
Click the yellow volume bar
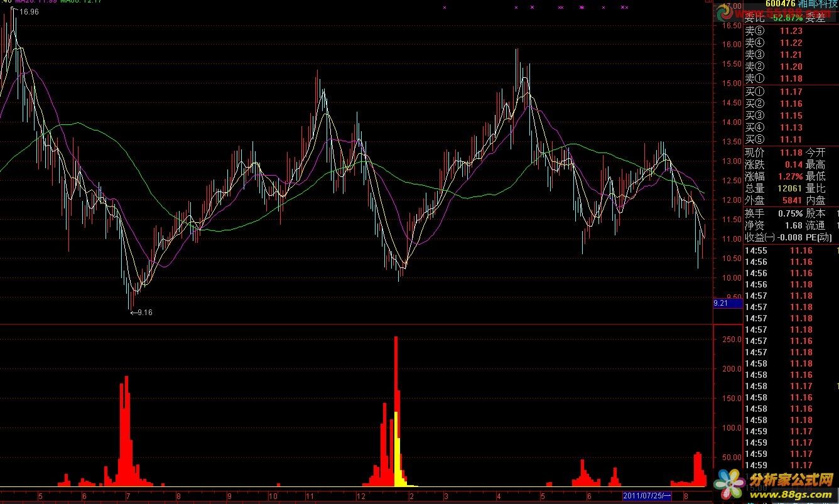pos(398,449)
